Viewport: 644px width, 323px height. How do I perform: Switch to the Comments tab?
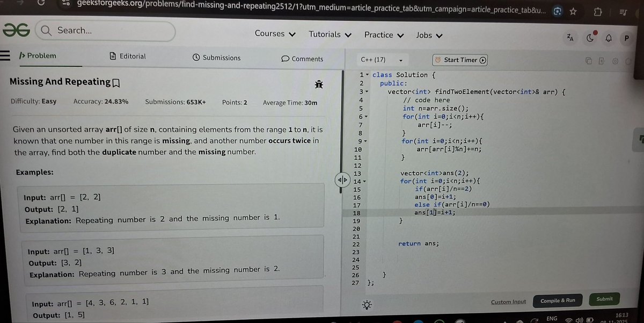coord(302,59)
